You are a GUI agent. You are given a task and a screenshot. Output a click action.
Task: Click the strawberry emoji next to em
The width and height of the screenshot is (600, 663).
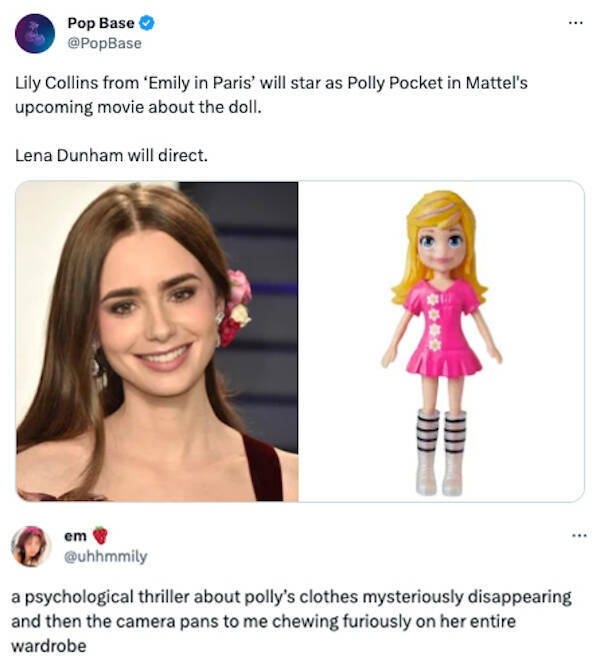(x=100, y=536)
